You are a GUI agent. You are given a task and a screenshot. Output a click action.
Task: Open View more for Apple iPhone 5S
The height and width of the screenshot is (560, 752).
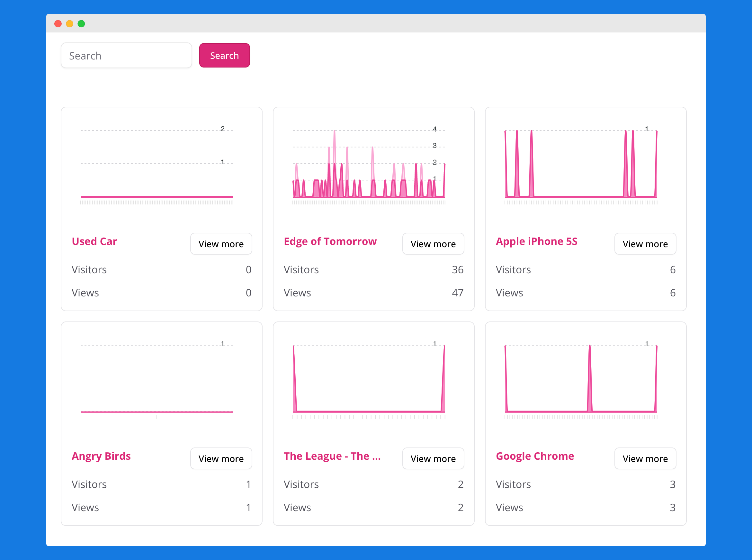[x=645, y=244]
